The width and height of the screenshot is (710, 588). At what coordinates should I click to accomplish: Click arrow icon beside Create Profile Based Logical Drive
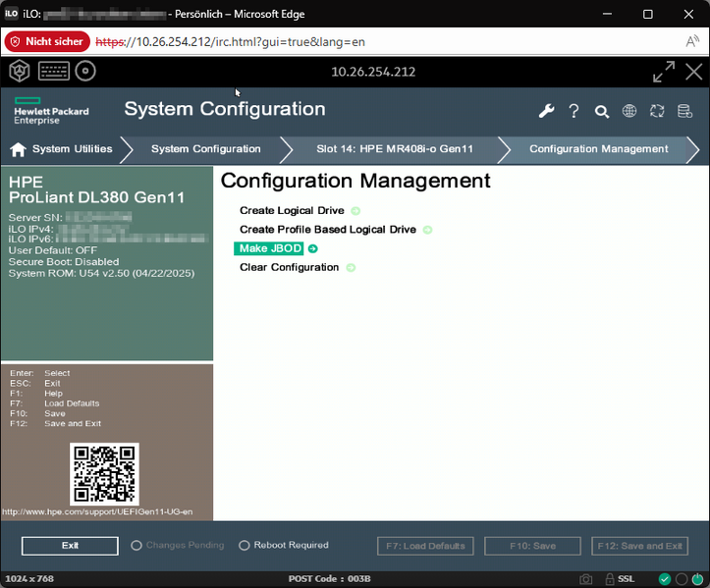[427, 230]
